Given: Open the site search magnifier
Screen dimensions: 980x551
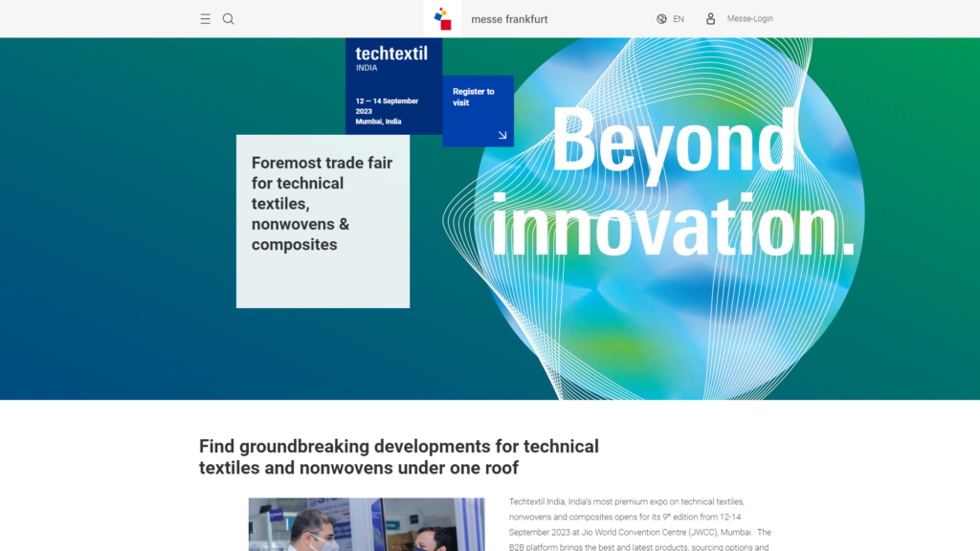Looking at the screenshot, I should pyautogui.click(x=228, y=19).
